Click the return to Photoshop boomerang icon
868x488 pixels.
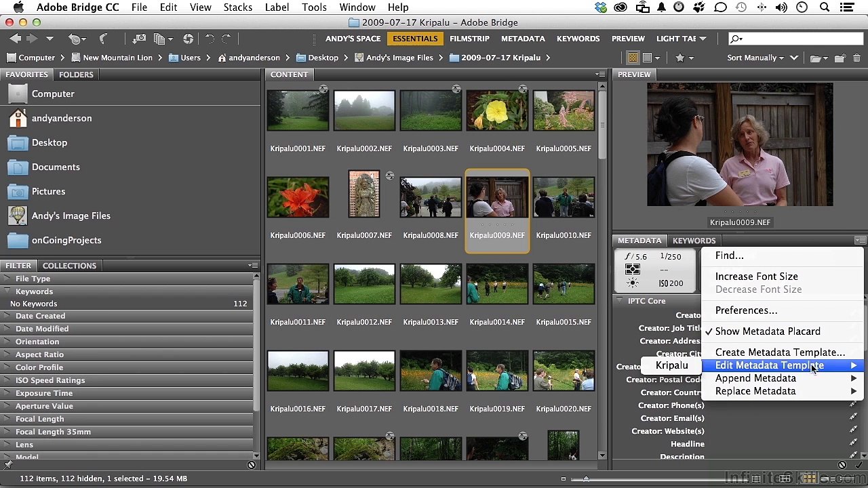103,39
